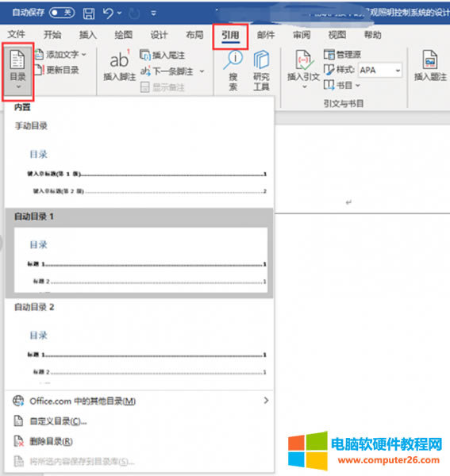Open the 研究工具 researcher icon
Image resolution: width=450 pixels, height=476 pixels.
(261, 59)
